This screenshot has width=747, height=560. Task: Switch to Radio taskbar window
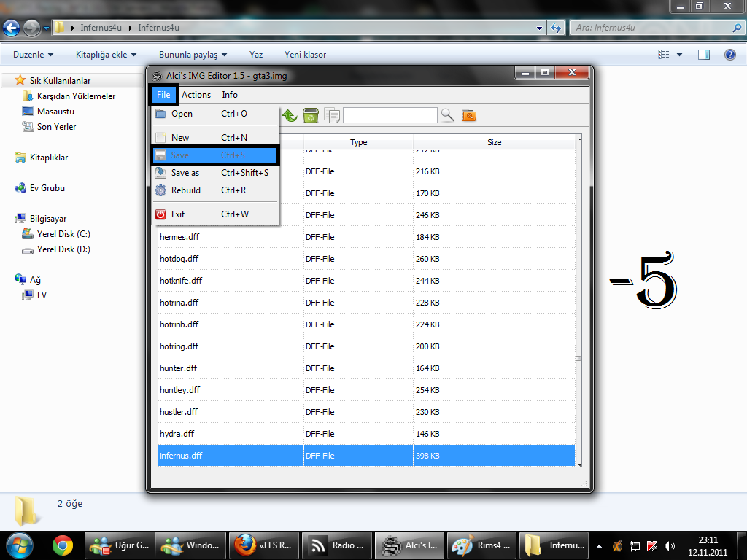[337, 545]
